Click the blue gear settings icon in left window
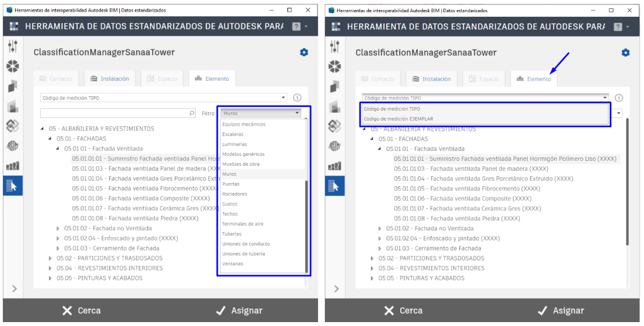644x326 pixels. click(x=304, y=52)
